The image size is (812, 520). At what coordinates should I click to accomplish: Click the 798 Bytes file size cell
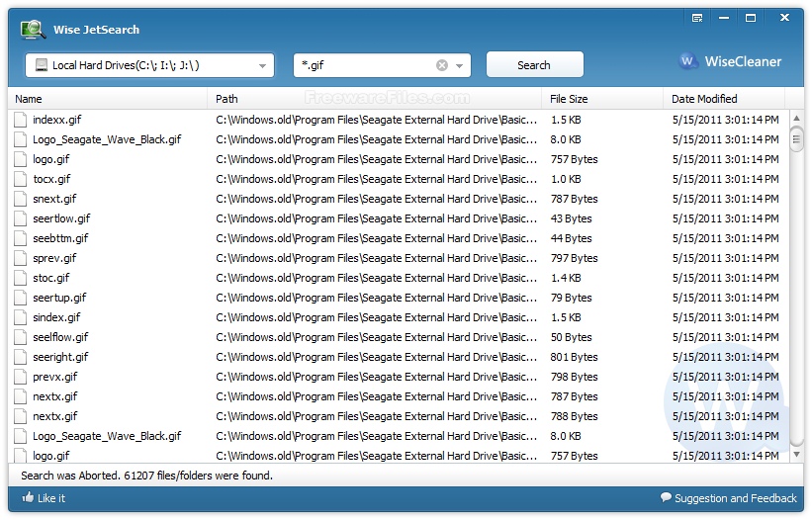[x=574, y=377]
